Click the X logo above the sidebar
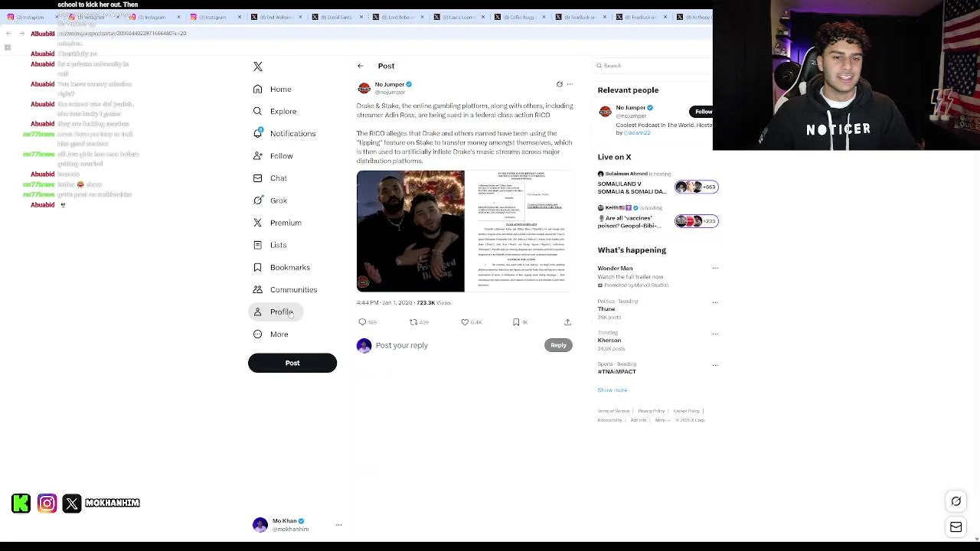Screen dimensions: 980x551 (x=258, y=67)
